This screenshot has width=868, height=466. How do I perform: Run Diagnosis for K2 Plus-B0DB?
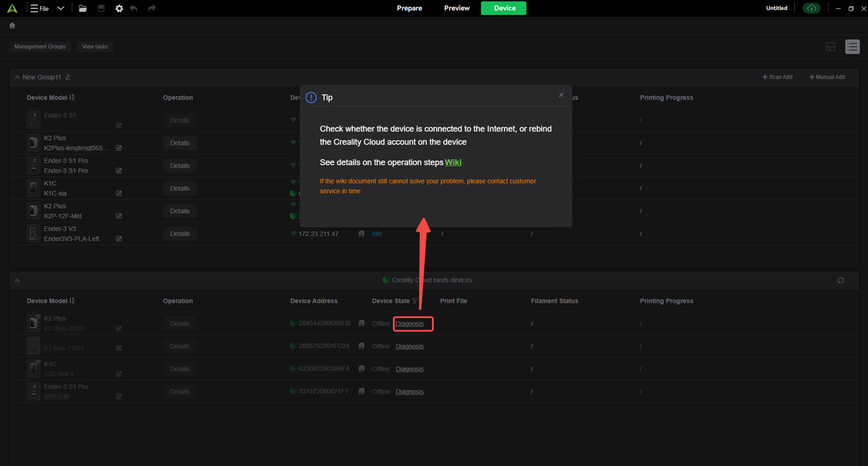tap(410, 324)
